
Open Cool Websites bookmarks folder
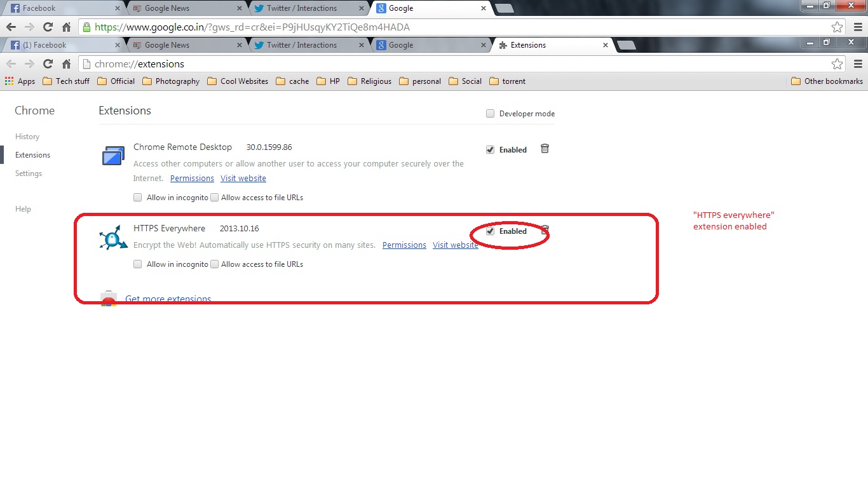(238, 81)
